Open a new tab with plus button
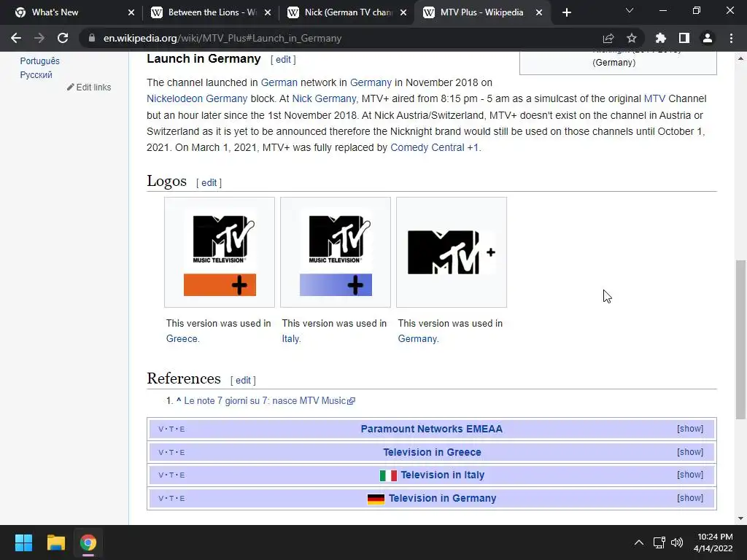Image resolution: width=747 pixels, height=560 pixels. pos(566,12)
